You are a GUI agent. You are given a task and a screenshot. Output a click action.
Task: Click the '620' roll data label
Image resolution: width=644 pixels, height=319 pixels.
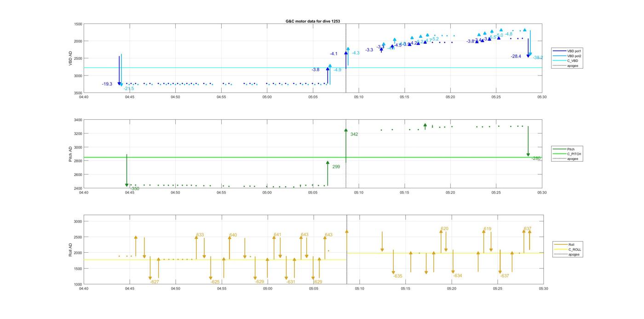(x=444, y=229)
